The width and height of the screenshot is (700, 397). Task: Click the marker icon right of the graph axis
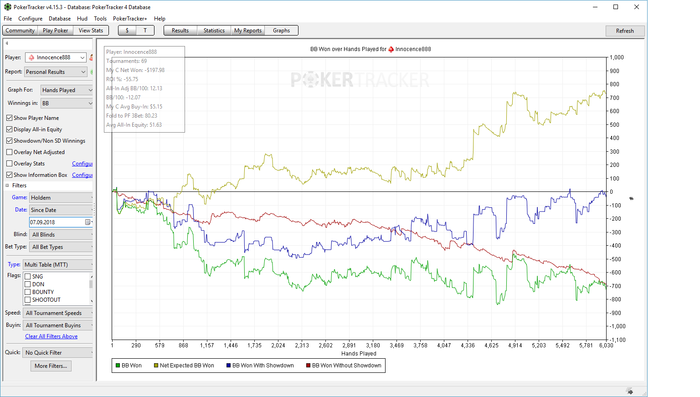(x=631, y=198)
